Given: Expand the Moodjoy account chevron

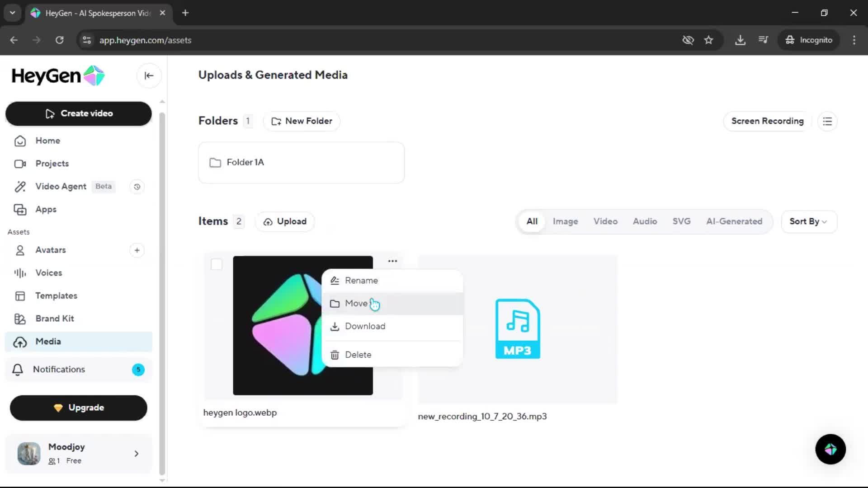Looking at the screenshot, I should point(136,454).
